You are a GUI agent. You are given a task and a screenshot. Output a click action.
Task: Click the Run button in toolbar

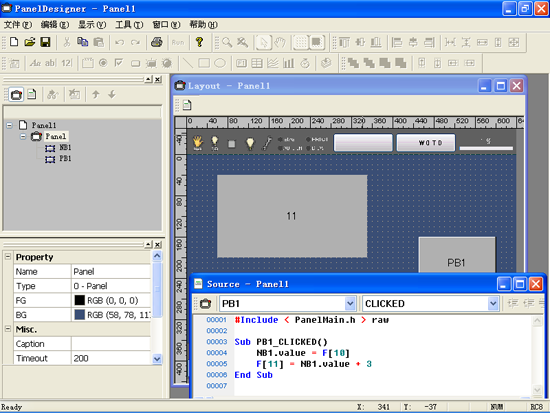click(x=178, y=42)
